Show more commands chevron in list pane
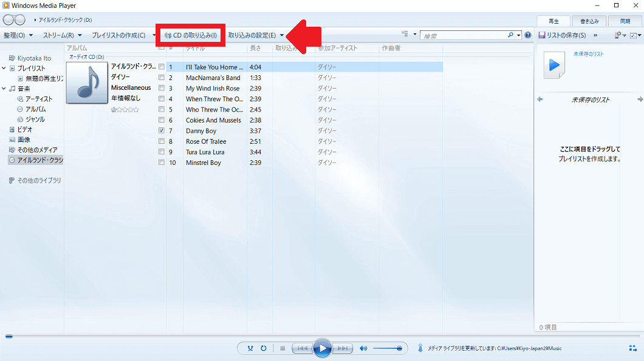The width and height of the screenshot is (644, 361). [595, 35]
